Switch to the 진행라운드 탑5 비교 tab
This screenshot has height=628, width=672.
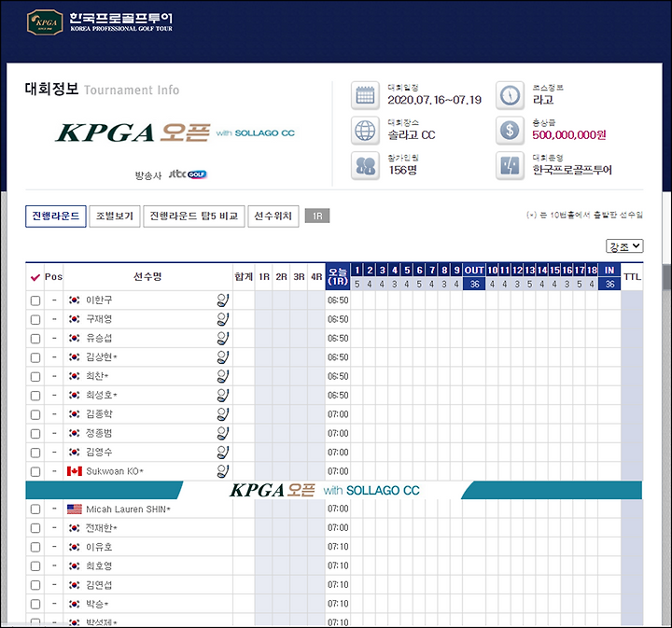(194, 216)
